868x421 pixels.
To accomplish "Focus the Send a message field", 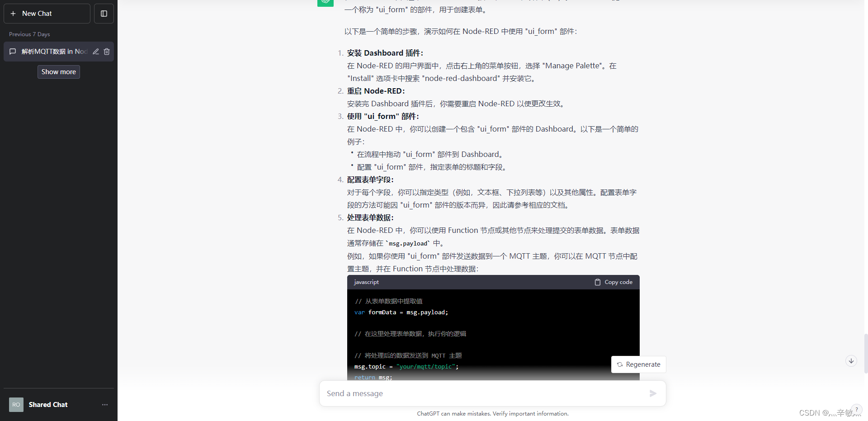I will click(452, 393).
